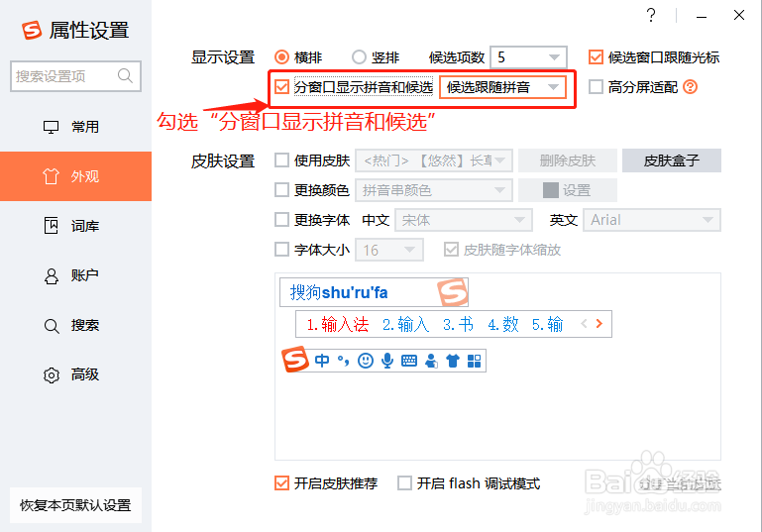Open the 候选项数 dropdown showing 5

[529, 57]
